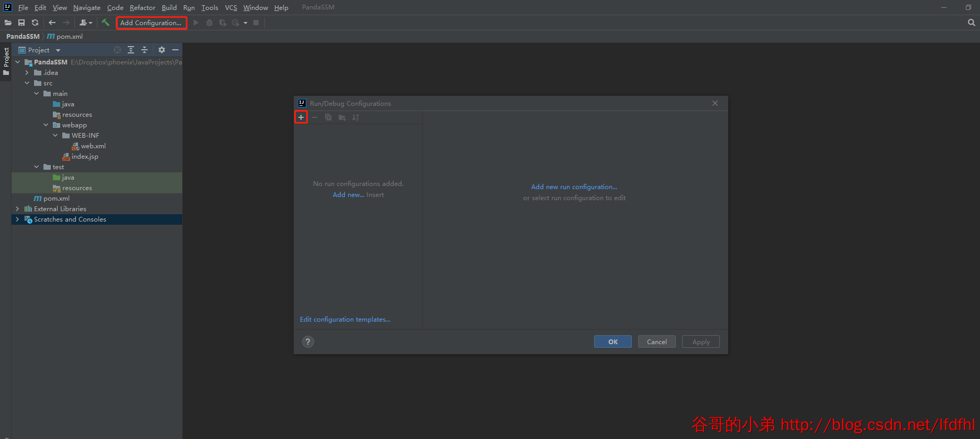Click the Remove configuration minus icon

coord(315,117)
